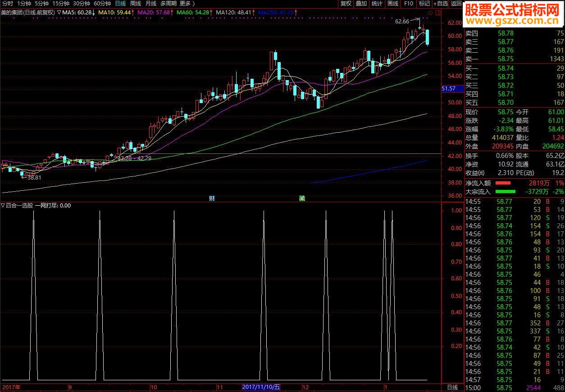This screenshot has width=565, height=392.
Task: Click the 复权 adjustment button
Action: tap(346, 4)
